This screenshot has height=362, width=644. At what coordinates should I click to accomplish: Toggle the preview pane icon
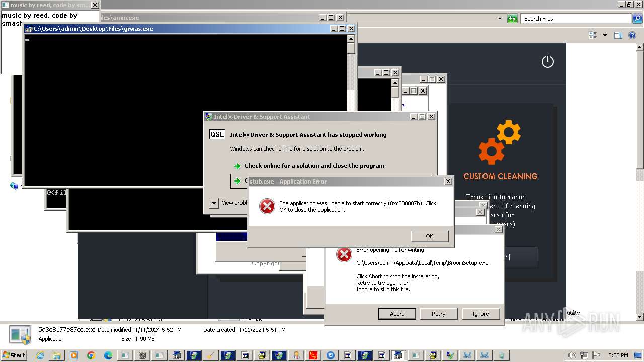(618, 35)
